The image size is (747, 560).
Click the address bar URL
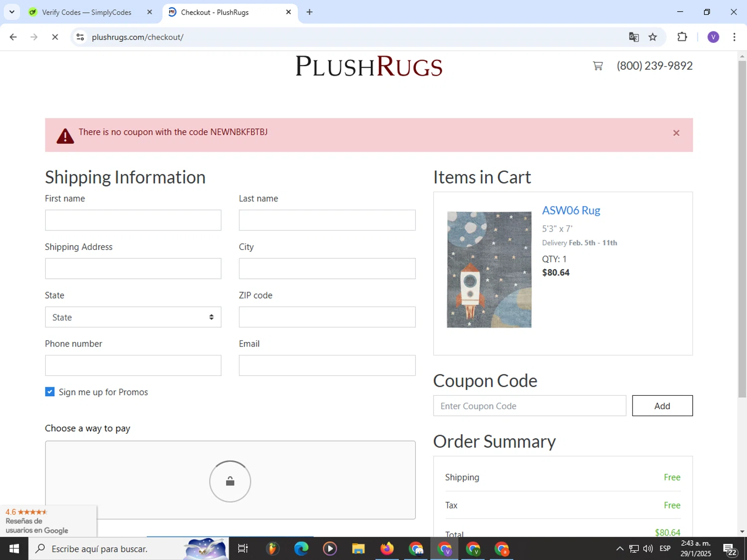coord(137,37)
